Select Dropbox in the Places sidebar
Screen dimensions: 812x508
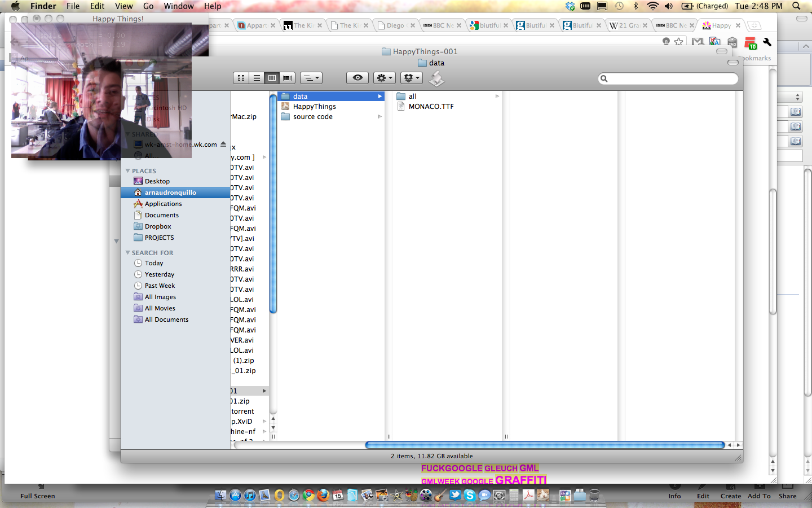pyautogui.click(x=158, y=226)
